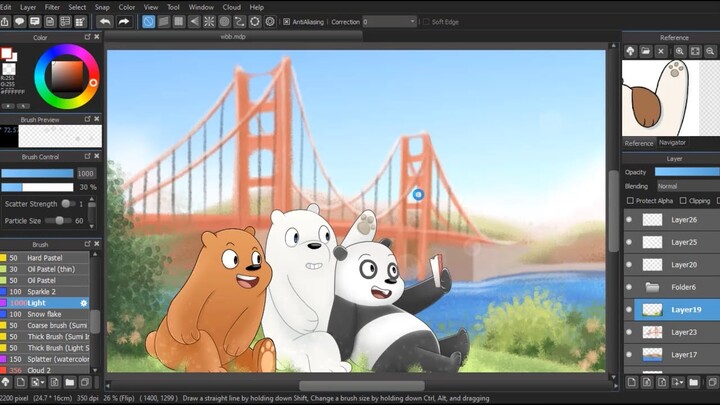Select the snap off icon

[148, 22]
